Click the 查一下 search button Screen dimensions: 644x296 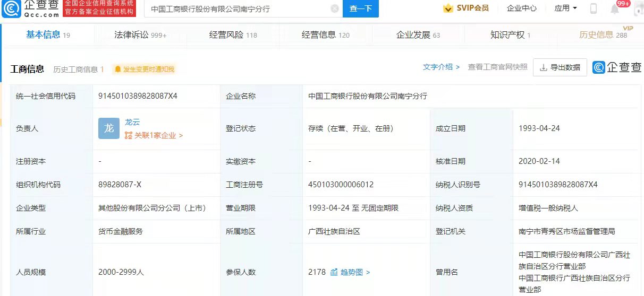[x=361, y=8]
